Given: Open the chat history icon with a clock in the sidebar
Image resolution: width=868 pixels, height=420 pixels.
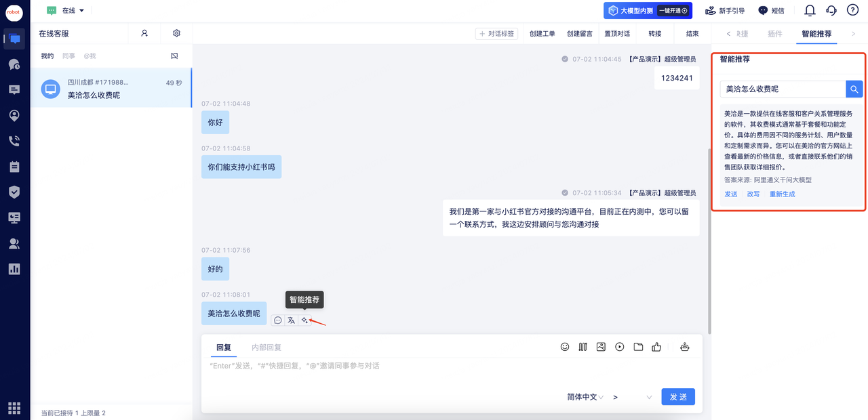Looking at the screenshot, I should [14, 64].
